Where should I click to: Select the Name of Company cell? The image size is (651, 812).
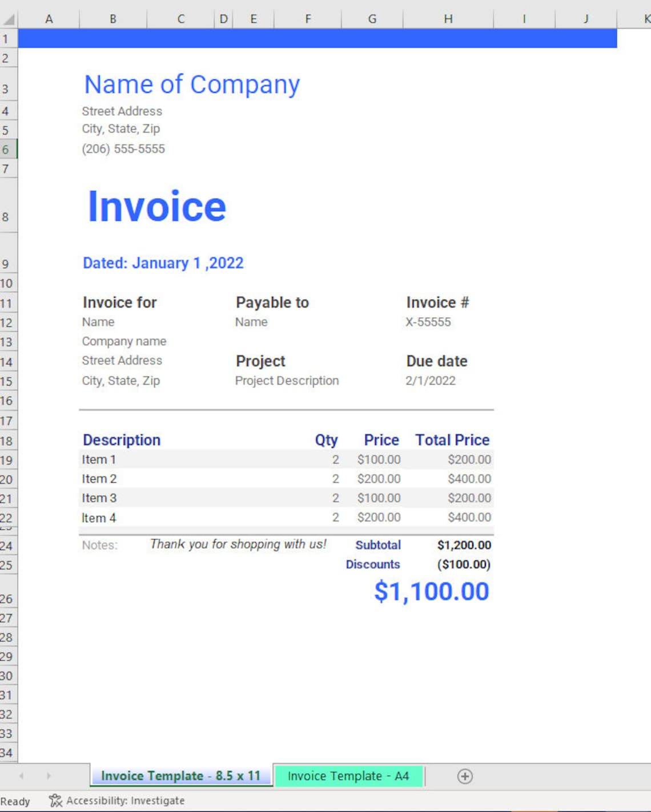(192, 84)
